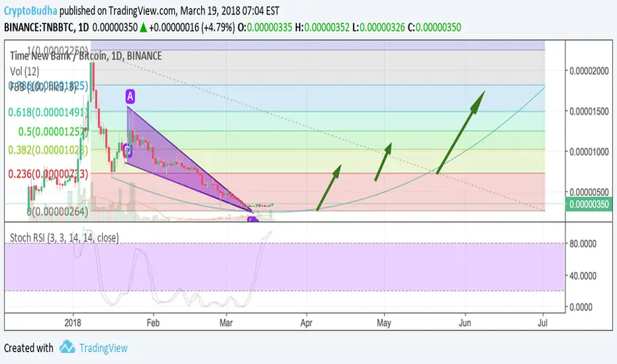617x364 pixels.
Task: Click the green up-triangle price change icon
Action: coord(143,28)
